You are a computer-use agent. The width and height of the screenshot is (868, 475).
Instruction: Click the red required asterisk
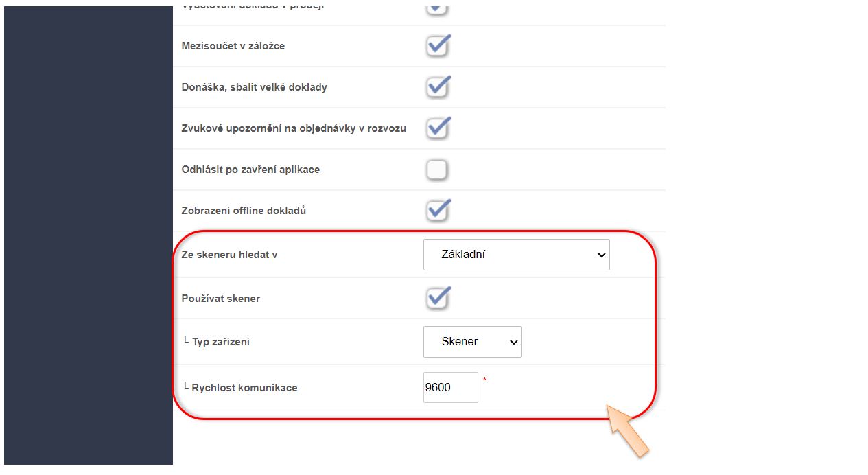tap(485, 380)
